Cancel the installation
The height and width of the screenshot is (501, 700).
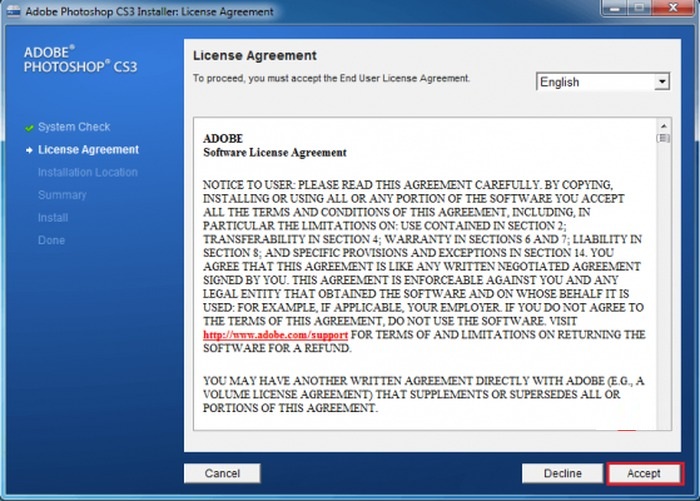coord(222,473)
